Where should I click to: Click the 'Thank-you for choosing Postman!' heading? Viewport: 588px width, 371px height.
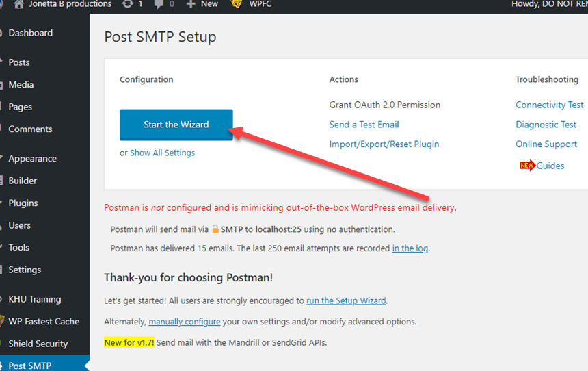pyautogui.click(x=188, y=277)
